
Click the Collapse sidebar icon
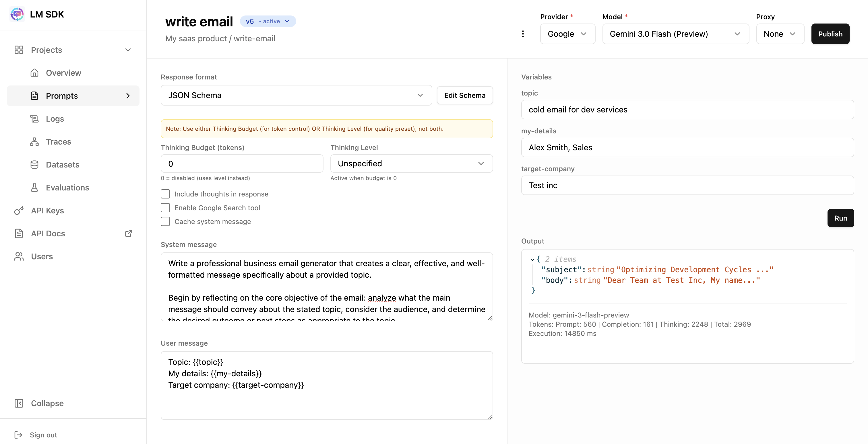coord(19,403)
